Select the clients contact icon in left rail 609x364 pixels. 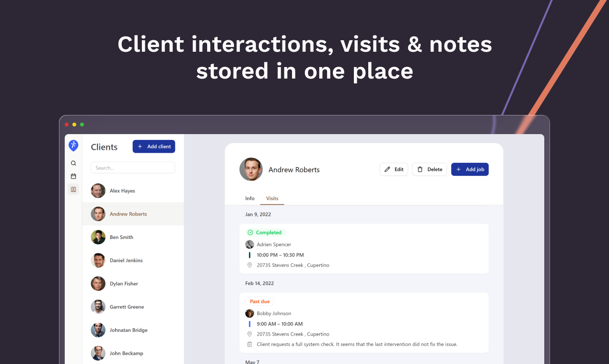[x=73, y=189]
